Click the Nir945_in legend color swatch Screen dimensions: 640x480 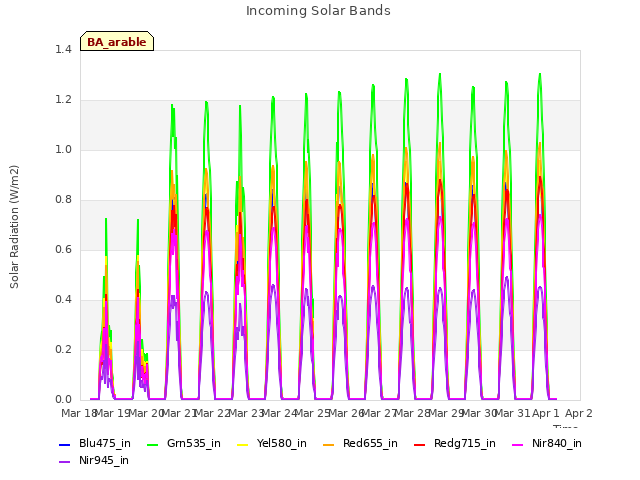(65, 461)
